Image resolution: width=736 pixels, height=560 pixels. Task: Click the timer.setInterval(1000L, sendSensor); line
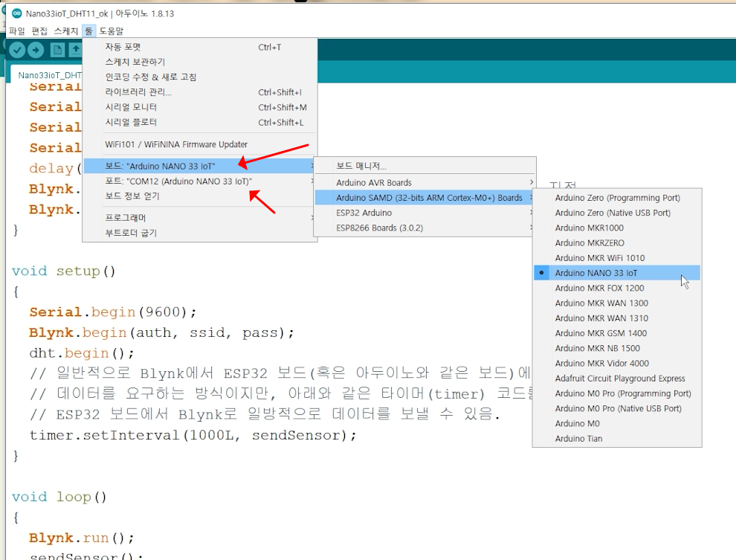193,436
